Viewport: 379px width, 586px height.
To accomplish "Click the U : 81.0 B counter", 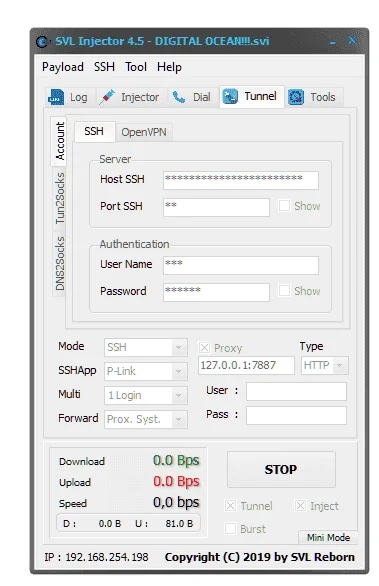I will (x=164, y=524).
